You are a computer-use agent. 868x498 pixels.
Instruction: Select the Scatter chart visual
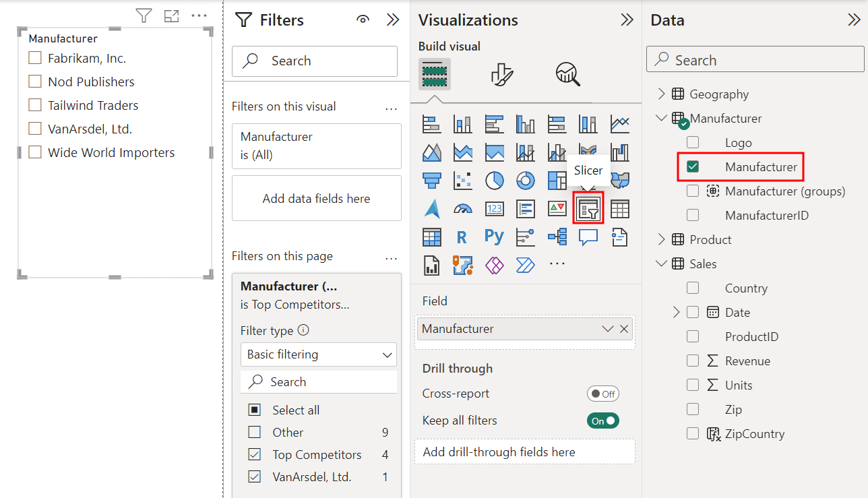(x=463, y=181)
